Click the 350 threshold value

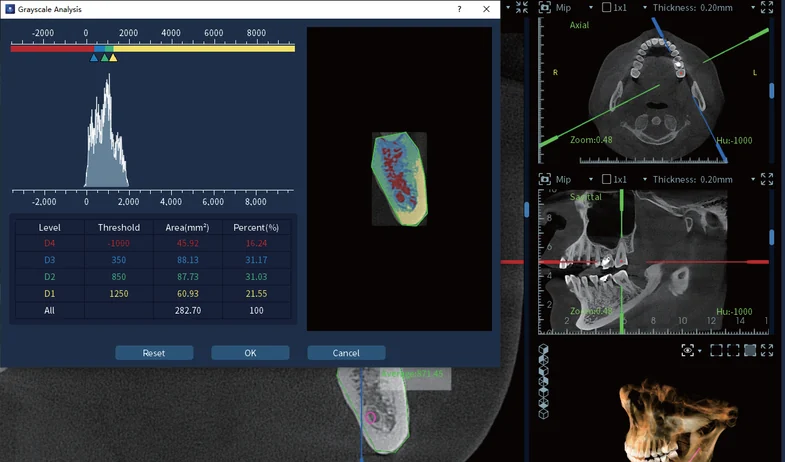click(x=119, y=260)
